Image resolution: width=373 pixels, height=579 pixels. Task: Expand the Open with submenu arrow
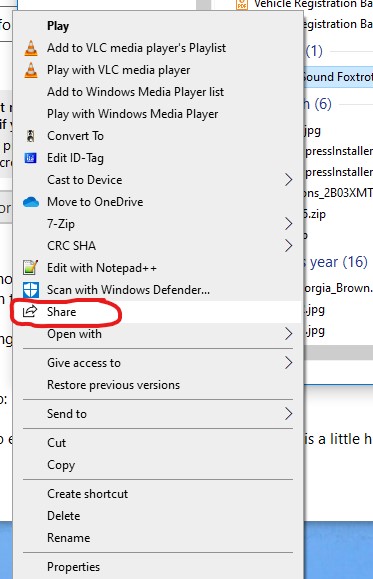point(288,334)
